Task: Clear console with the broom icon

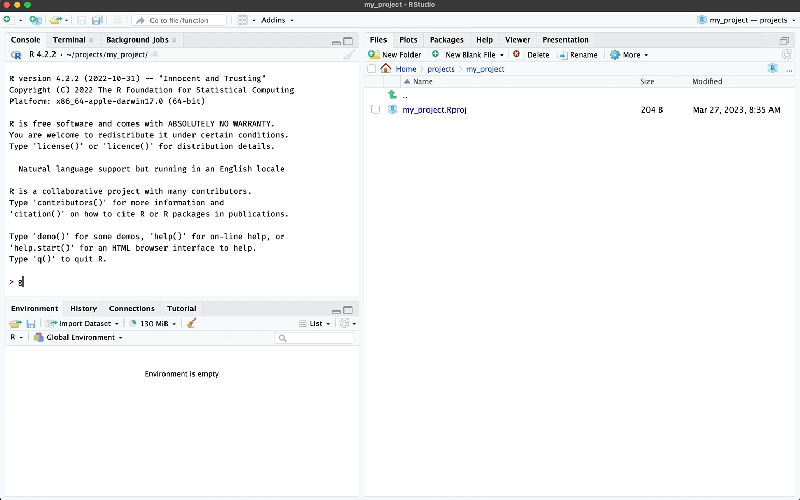Action: point(349,55)
